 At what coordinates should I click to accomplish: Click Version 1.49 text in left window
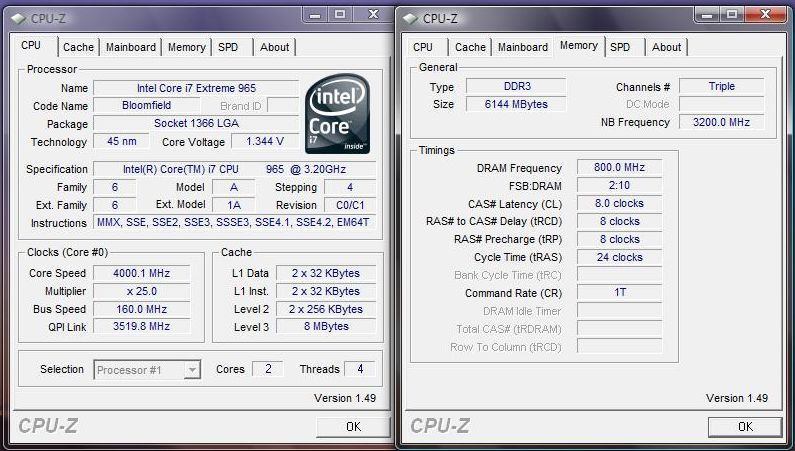point(345,398)
